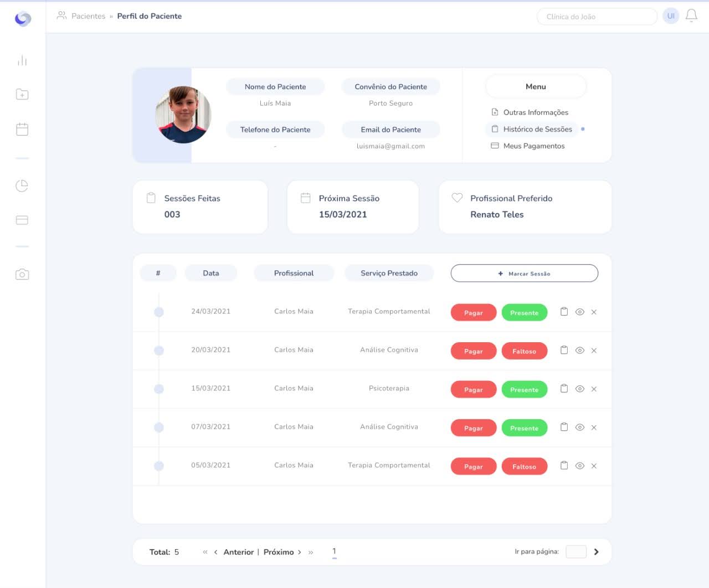Open Meus Pagamentos in the Menu

click(x=528, y=146)
